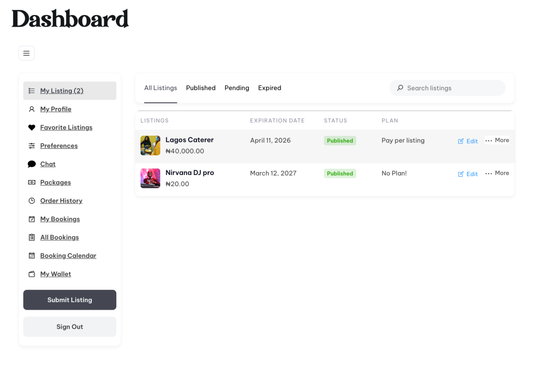
Task: Click the Sign Out button
Action: coord(70,326)
